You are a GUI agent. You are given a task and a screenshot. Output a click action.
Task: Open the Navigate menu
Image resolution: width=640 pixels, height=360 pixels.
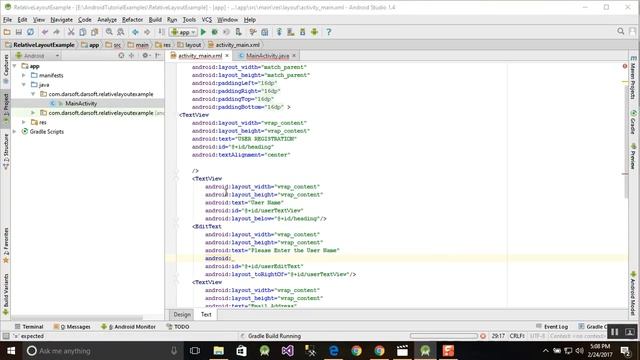(61, 20)
